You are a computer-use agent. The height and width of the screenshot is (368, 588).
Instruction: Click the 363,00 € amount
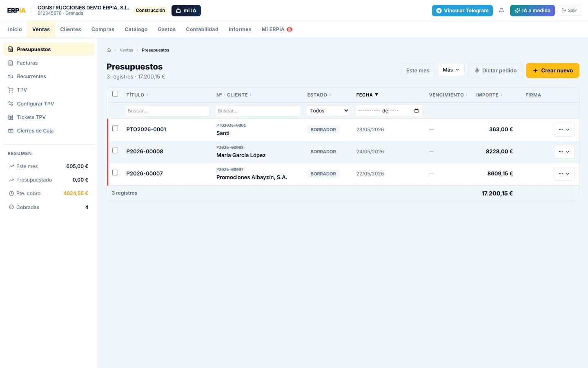click(x=501, y=129)
